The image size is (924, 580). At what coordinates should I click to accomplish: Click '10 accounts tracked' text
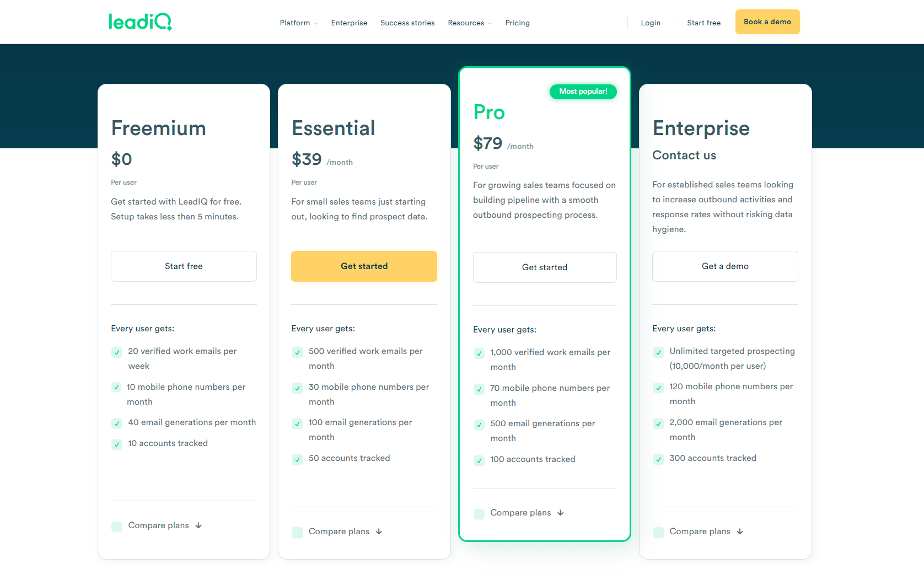pos(168,443)
